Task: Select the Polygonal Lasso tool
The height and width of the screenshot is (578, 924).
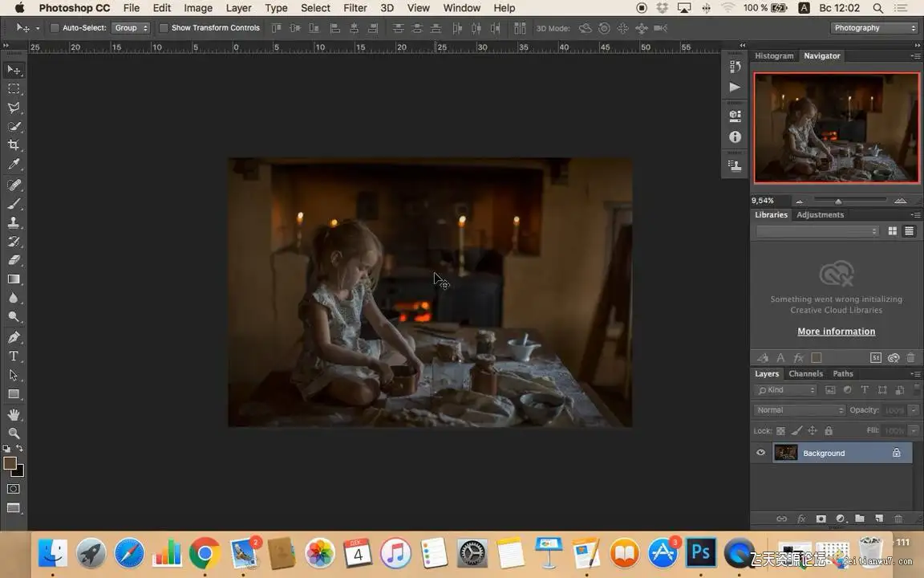Action: click(x=14, y=108)
